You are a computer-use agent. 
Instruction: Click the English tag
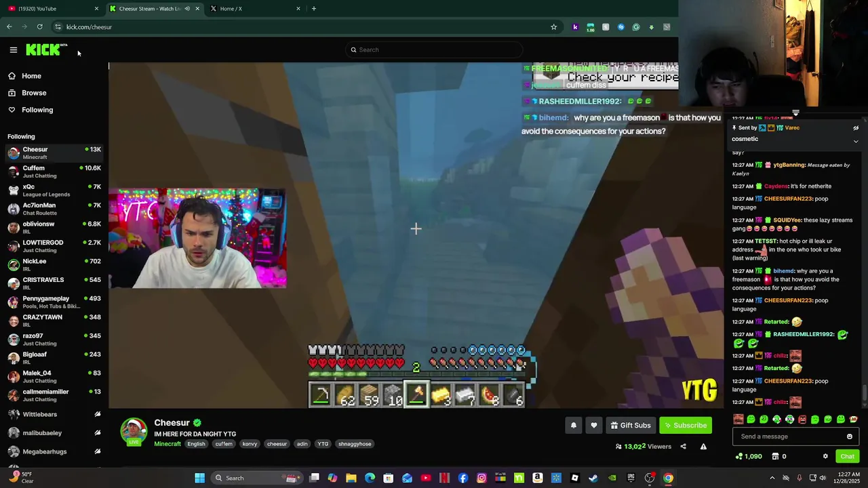pos(196,444)
